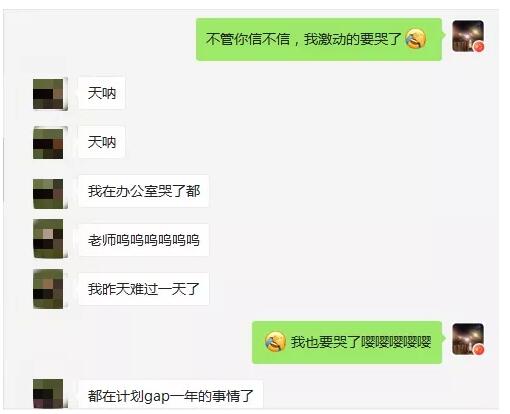Click the avatar beside 老师呜呜呜呜呜呜

pos(49,239)
